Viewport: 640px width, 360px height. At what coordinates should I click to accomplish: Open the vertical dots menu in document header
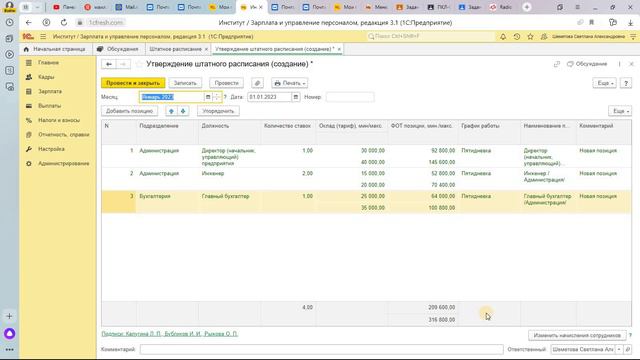pos(619,64)
